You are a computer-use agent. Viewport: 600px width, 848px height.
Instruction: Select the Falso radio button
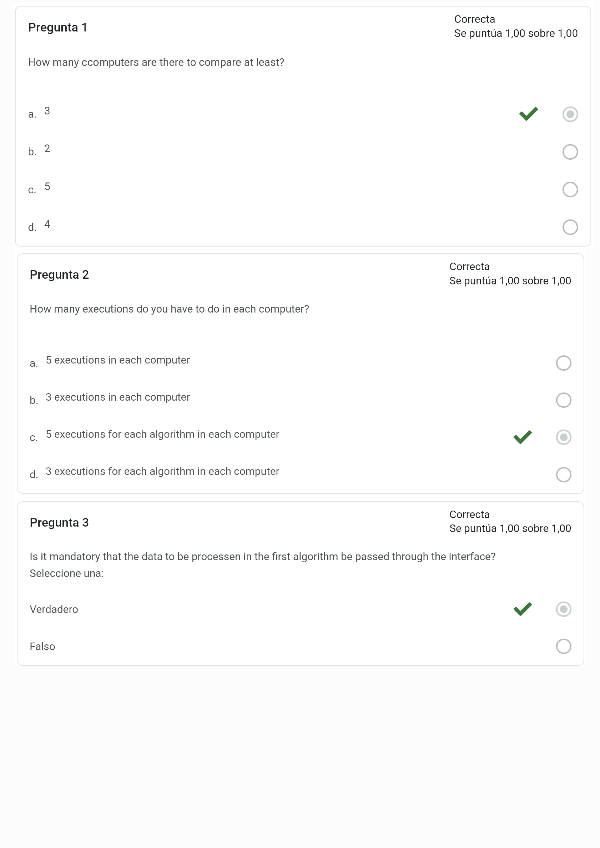[x=564, y=646]
